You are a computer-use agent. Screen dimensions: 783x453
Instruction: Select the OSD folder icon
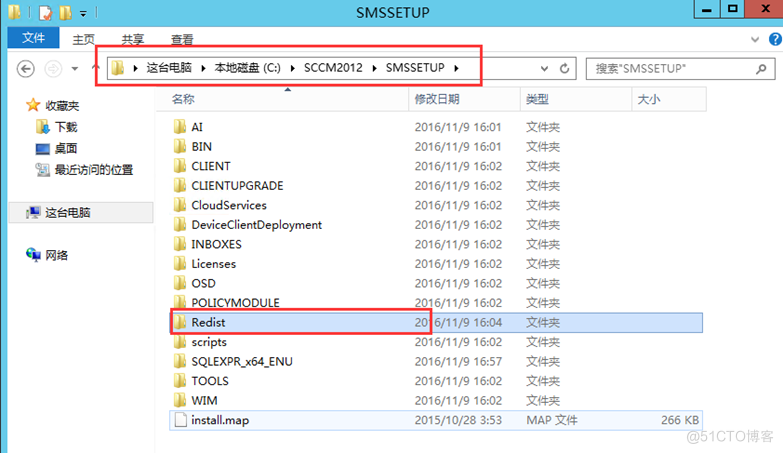click(x=180, y=282)
